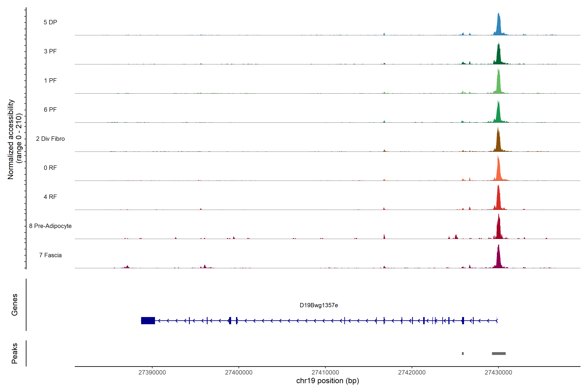Click the large blue exon block
This screenshot has height=392, width=588.
(148, 320)
